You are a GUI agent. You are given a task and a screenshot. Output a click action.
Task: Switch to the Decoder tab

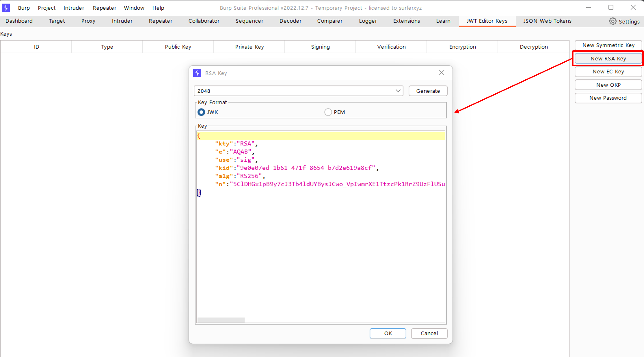[x=290, y=21]
